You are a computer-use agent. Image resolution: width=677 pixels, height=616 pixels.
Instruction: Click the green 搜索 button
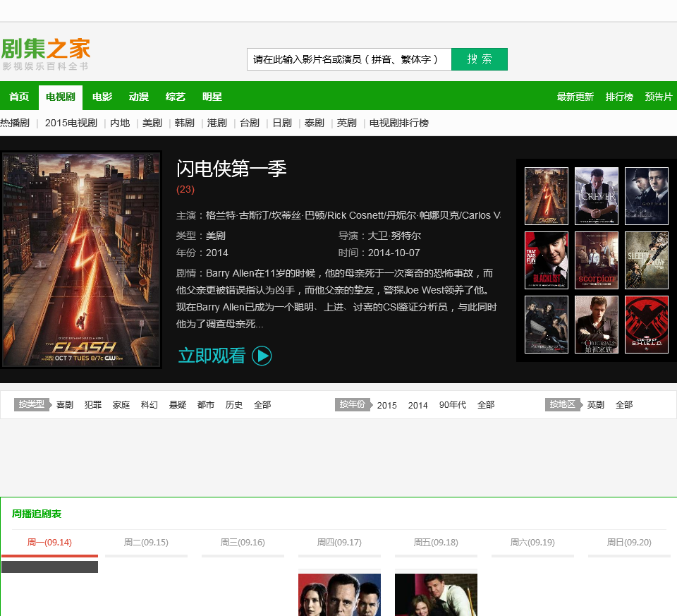(x=480, y=59)
